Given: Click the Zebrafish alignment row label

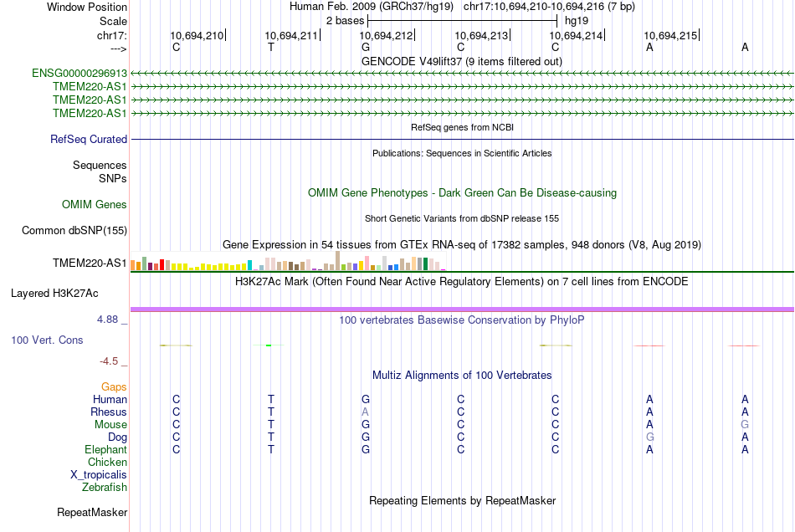Looking at the screenshot, I should coord(105,488).
